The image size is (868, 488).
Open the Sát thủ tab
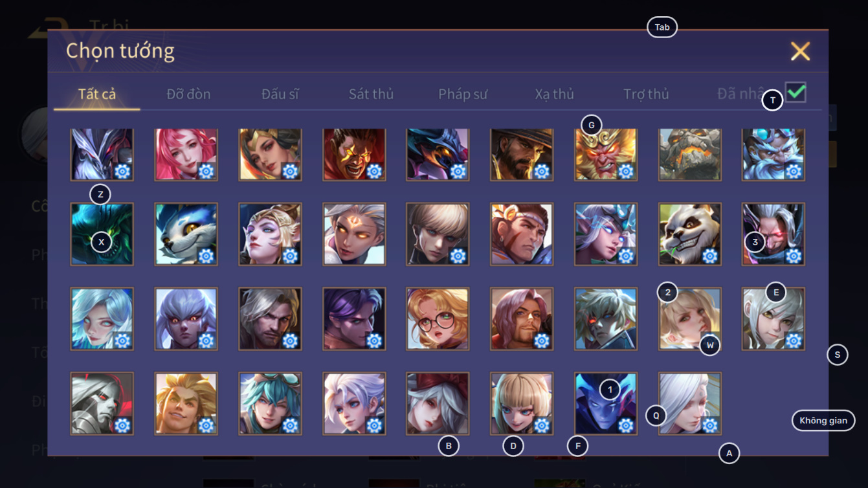371,94
